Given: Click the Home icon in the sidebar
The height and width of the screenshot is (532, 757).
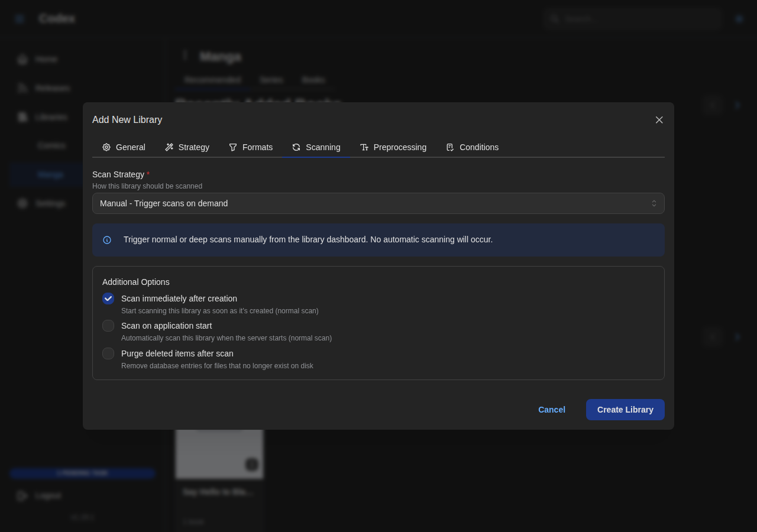Looking at the screenshot, I should pyautogui.click(x=22, y=59).
